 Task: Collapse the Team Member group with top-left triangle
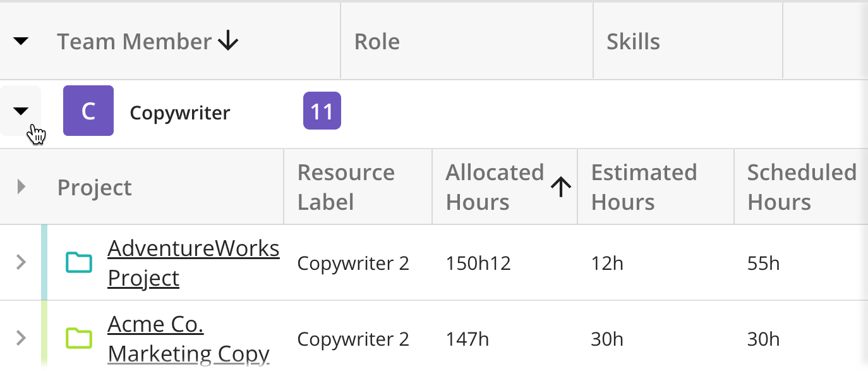21,40
